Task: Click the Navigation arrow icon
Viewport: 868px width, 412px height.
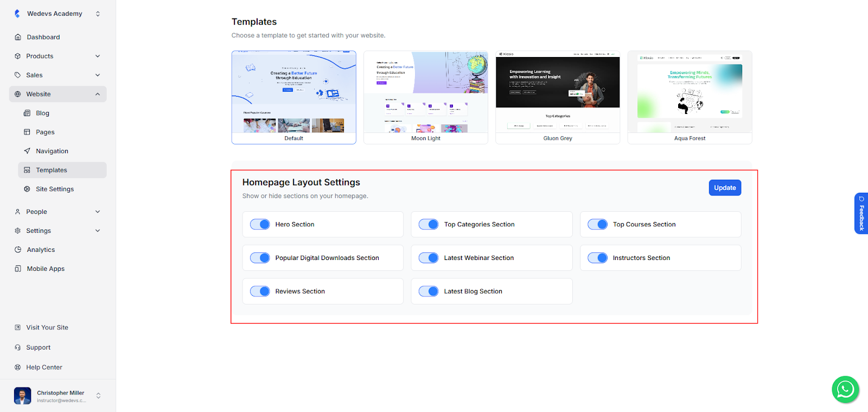Action: [x=27, y=151]
